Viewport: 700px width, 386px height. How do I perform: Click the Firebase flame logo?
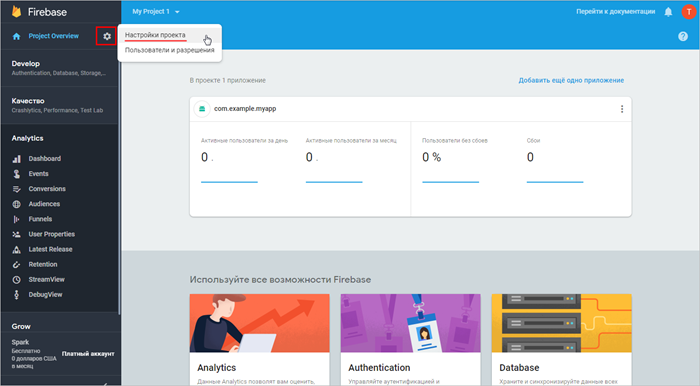[17, 12]
